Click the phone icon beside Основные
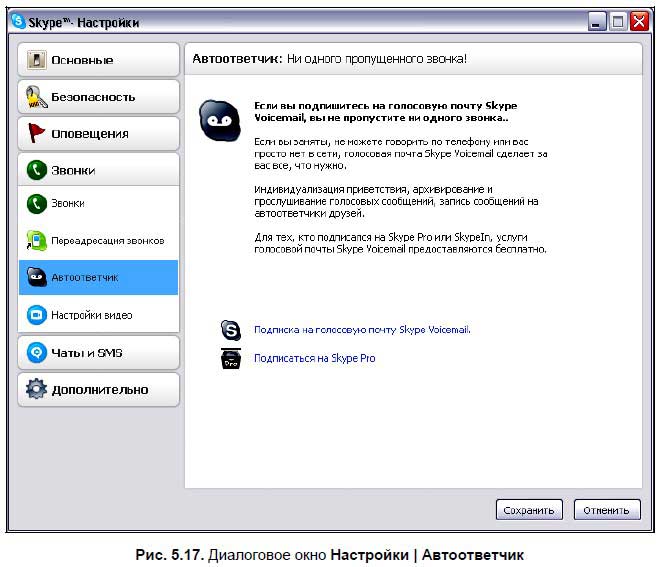The height and width of the screenshot is (567, 660). point(37,61)
